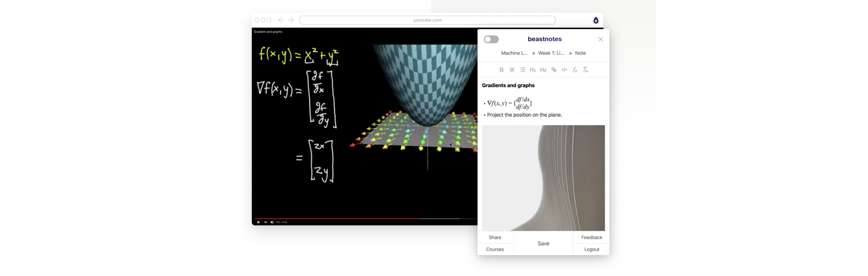Turn on the beastnotes toggle switch
The width and height of the screenshot is (868, 276).
491,39
